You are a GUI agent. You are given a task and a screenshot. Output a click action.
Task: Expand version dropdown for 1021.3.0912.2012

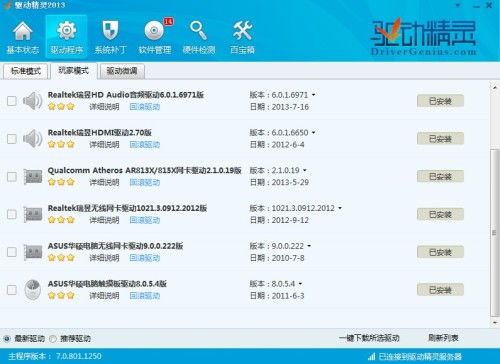(x=340, y=208)
